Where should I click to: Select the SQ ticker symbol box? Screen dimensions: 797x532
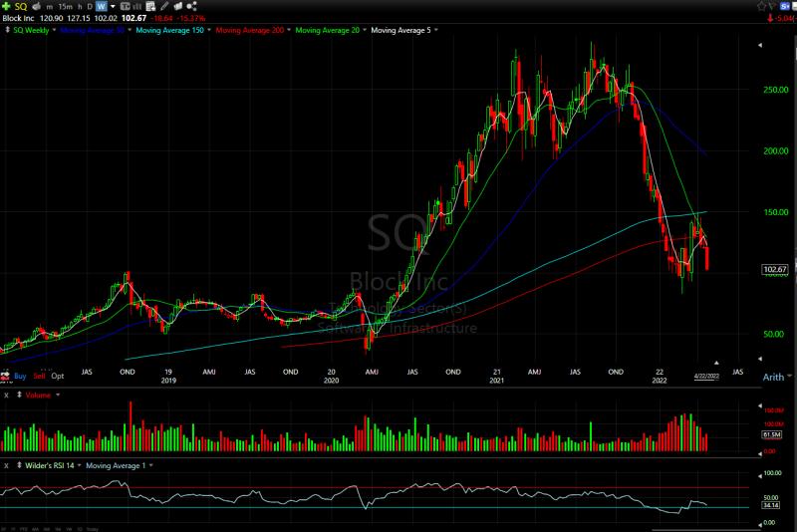click(x=21, y=7)
